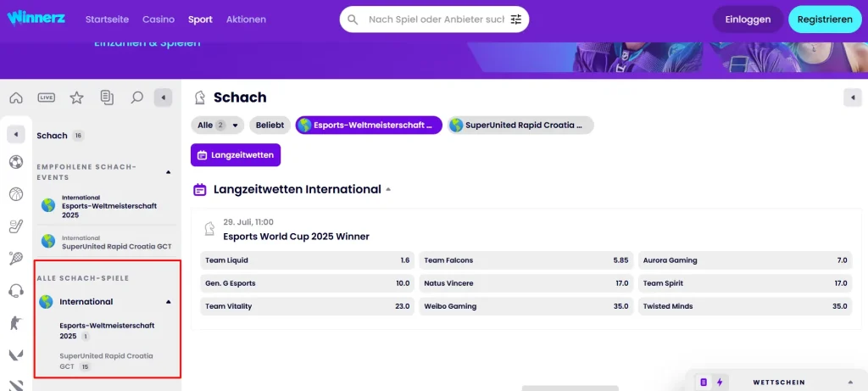Click calendar icon beside Langzeitwetten International
Viewport: 868px width, 391px height.
click(200, 189)
